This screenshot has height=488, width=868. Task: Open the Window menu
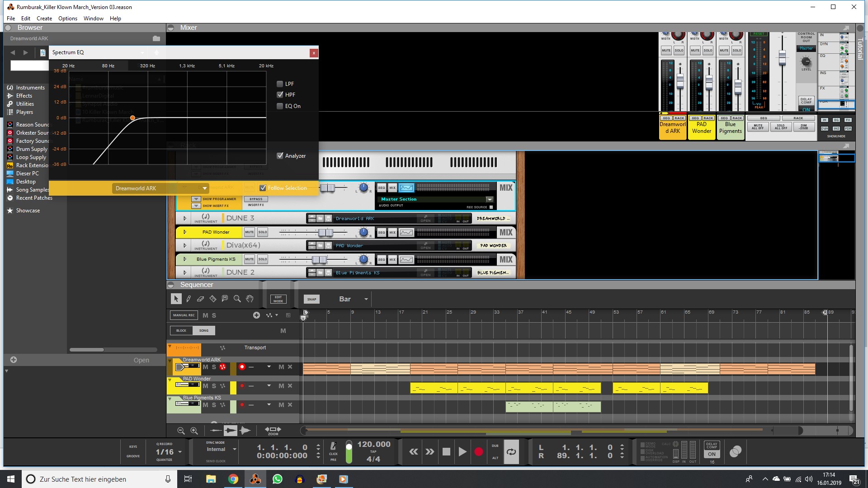94,19
